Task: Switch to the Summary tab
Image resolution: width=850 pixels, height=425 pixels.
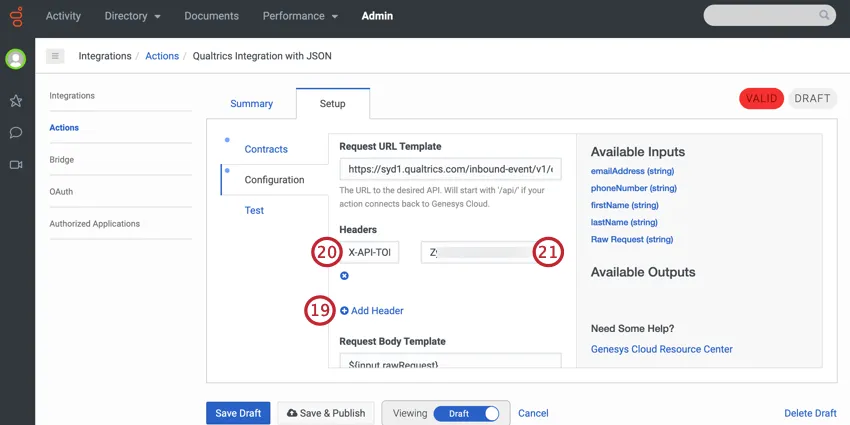Action: (x=251, y=104)
